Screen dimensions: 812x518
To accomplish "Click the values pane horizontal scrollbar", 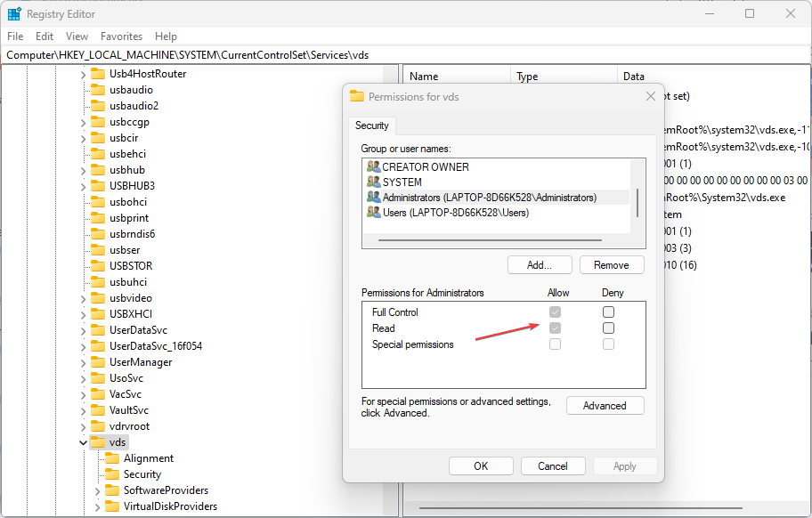I will 581,508.
